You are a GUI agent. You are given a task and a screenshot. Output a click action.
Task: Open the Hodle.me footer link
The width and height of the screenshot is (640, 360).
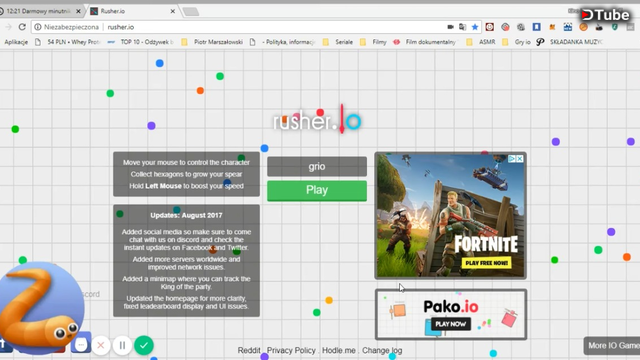pos(339,350)
